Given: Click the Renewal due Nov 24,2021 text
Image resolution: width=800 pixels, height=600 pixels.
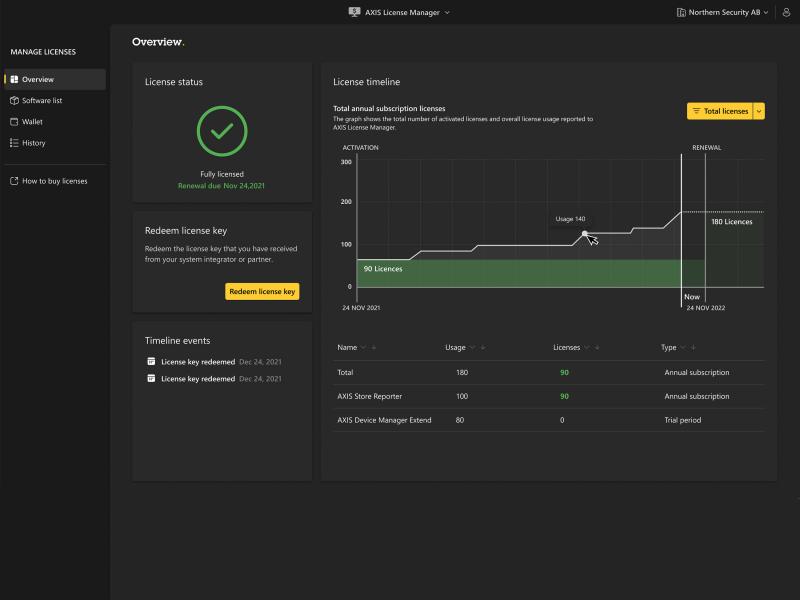Looking at the screenshot, I should click(221, 186).
